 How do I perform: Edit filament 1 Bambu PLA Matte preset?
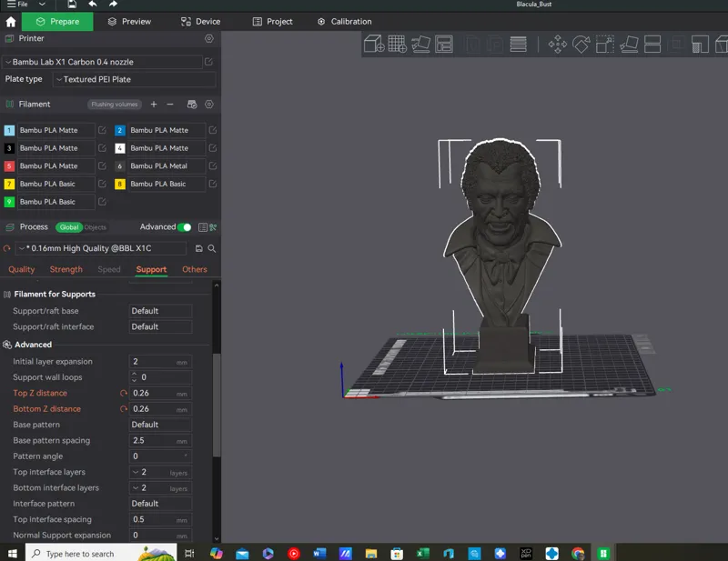(x=102, y=130)
